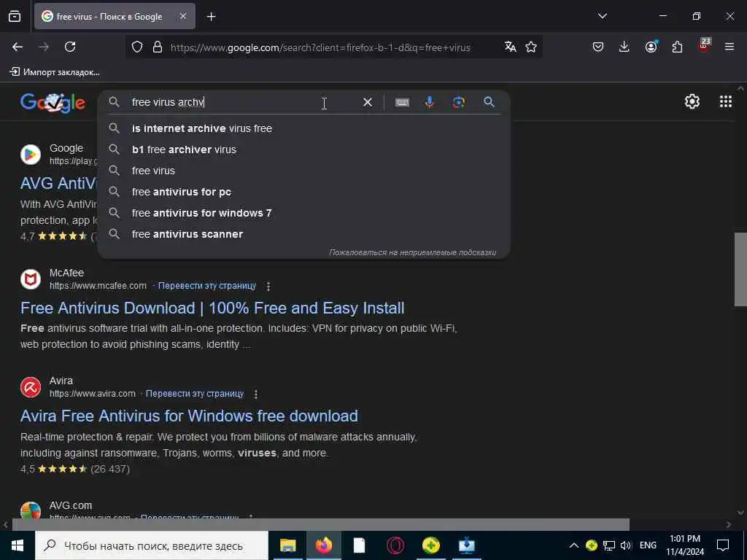Show site security padlock info
The width and height of the screenshot is (747, 560).
click(x=158, y=47)
